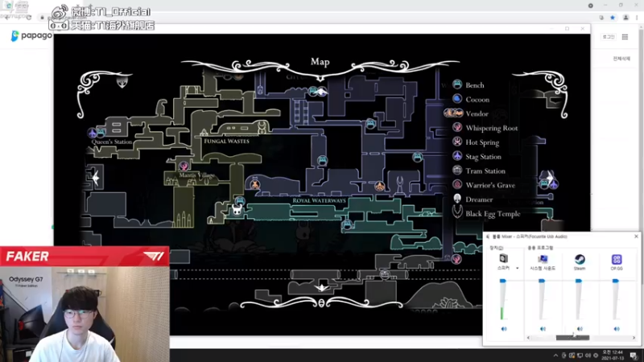
Task: Open the speaker device dropdown arrow
Action: click(x=517, y=268)
